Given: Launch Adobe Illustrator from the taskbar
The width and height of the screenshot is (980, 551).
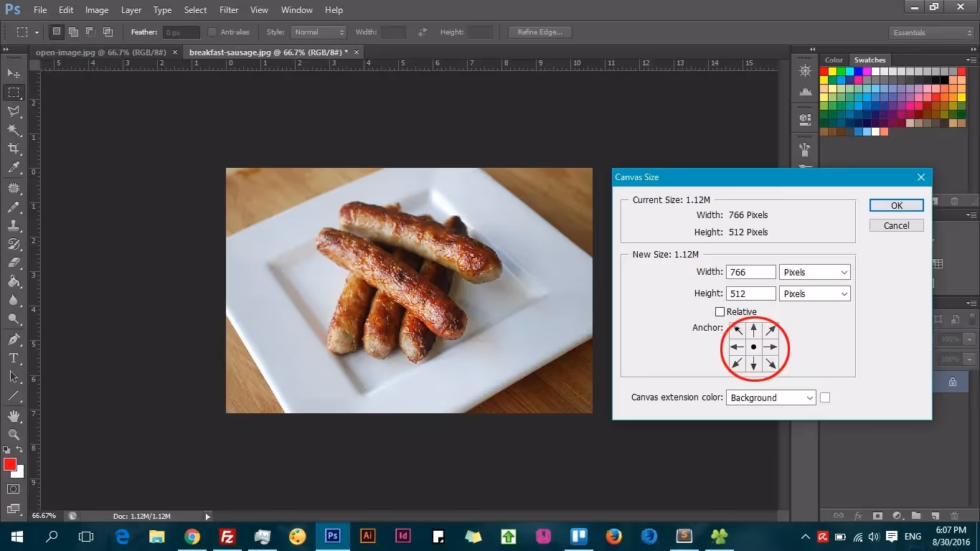Looking at the screenshot, I should coord(367,536).
